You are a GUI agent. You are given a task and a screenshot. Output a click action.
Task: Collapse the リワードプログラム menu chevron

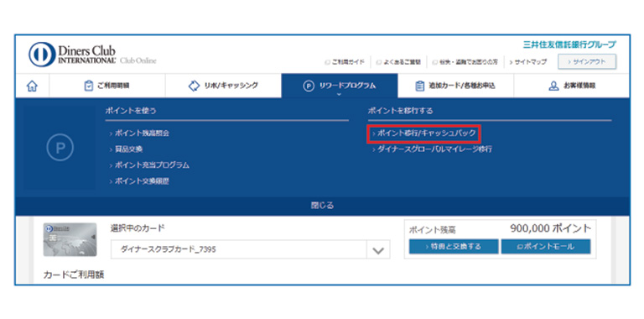pos(340,95)
